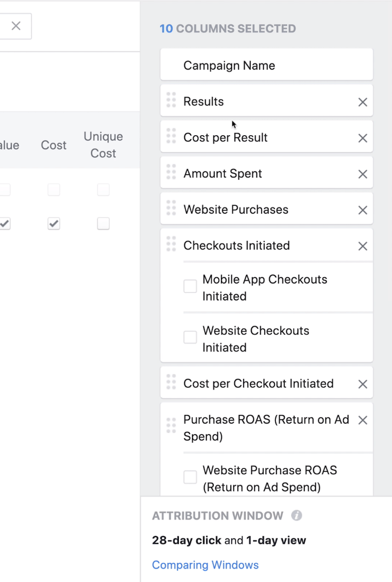Remove the Purchase ROAS column
Image resolution: width=392 pixels, height=582 pixels.
(x=363, y=420)
